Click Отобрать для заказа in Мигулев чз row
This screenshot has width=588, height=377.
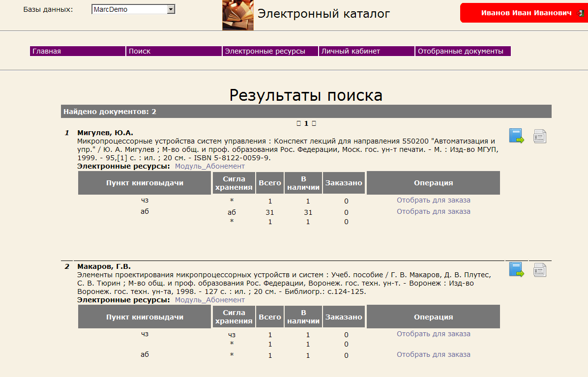434,200
